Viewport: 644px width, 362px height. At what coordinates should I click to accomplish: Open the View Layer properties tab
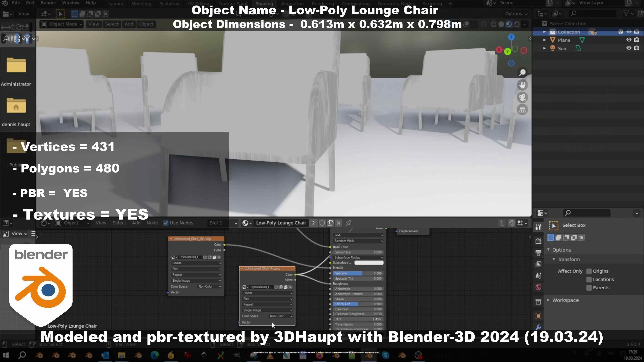click(538, 264)
